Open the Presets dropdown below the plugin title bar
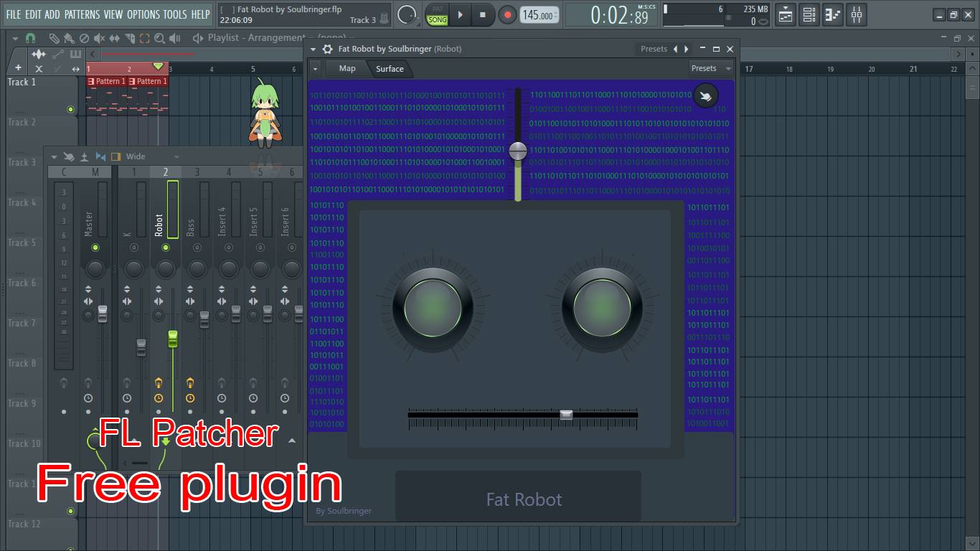 point(711,68)
